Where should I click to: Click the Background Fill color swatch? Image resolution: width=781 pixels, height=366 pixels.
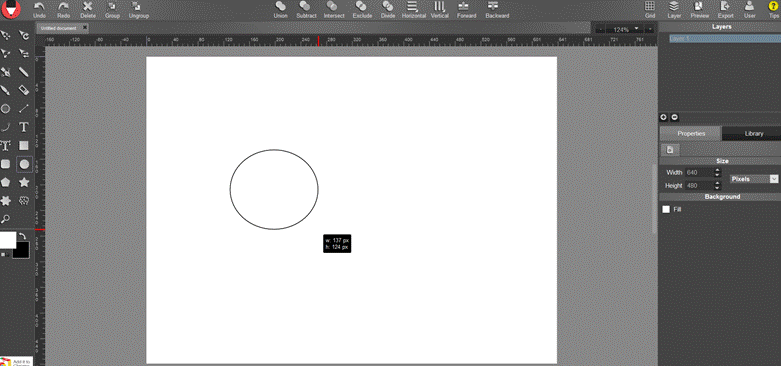[x=666, y=210]
